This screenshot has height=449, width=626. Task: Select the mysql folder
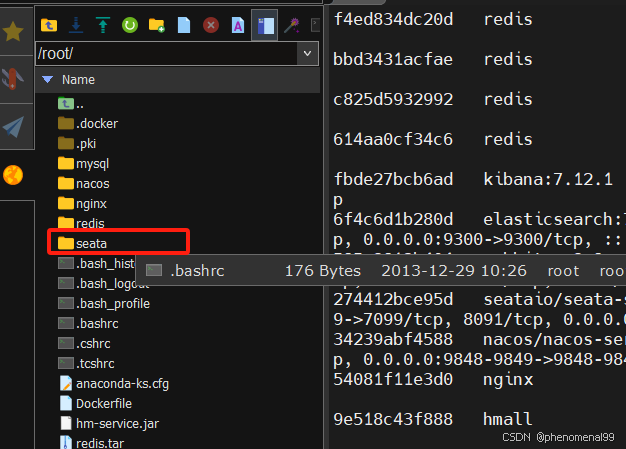[83, 164]
